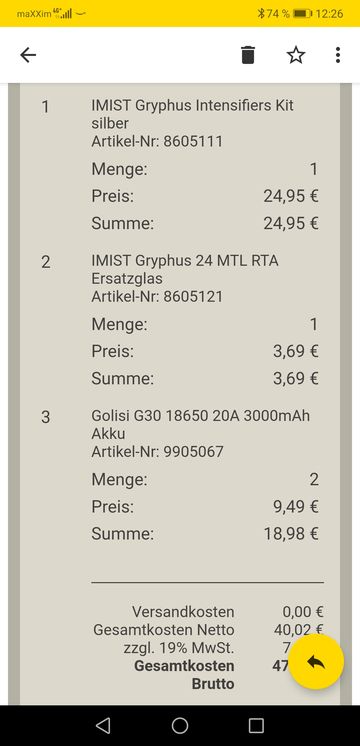Select Golisi G30 18650 Akku item
This screenshot has width=360, height=746.
(201, 424)
